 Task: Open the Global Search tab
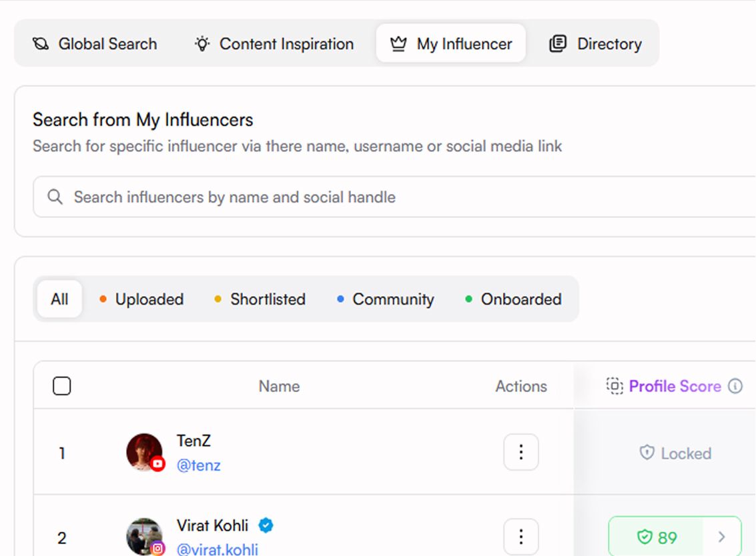tap(95, 44)
